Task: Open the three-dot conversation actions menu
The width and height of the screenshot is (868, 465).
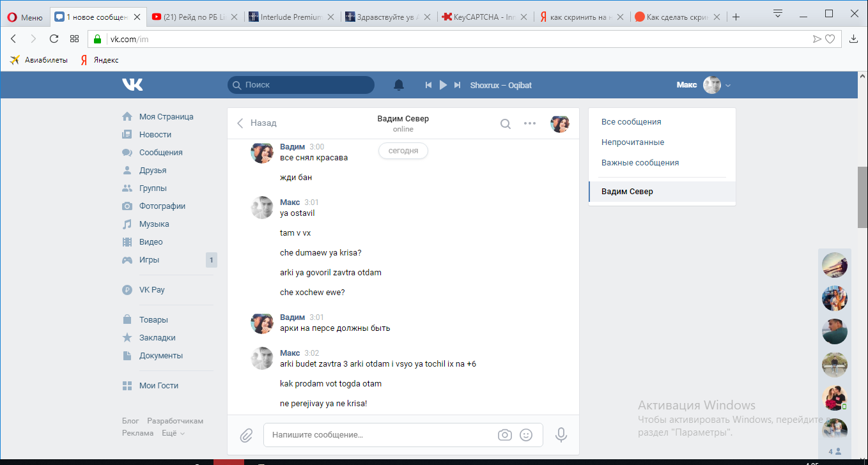Action: click(530, 124)
